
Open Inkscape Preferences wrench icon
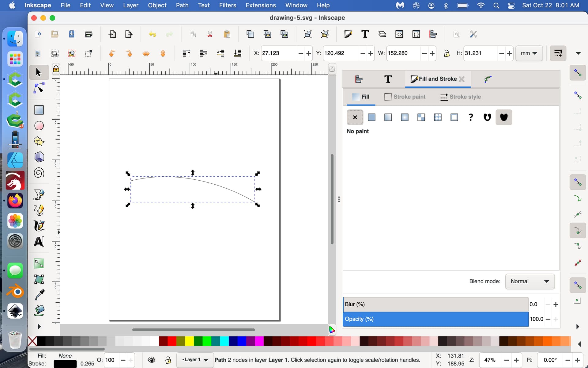pos(473,34)
